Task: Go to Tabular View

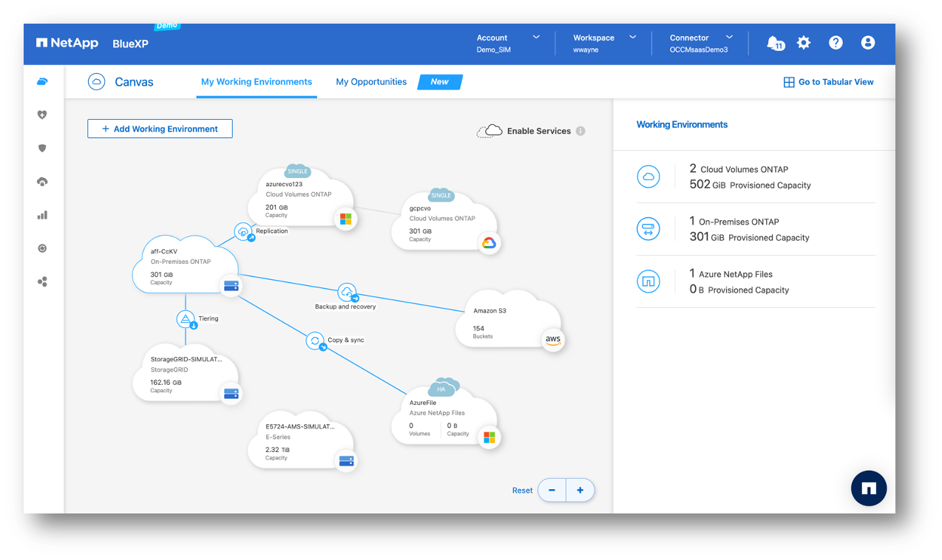Action: (829, 82)
